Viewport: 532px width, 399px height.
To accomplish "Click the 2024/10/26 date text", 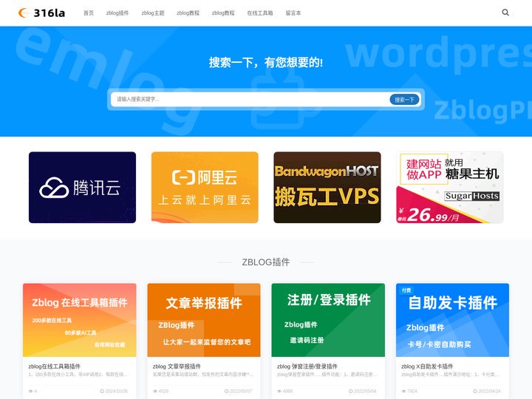I will click(x=117, y=391).
